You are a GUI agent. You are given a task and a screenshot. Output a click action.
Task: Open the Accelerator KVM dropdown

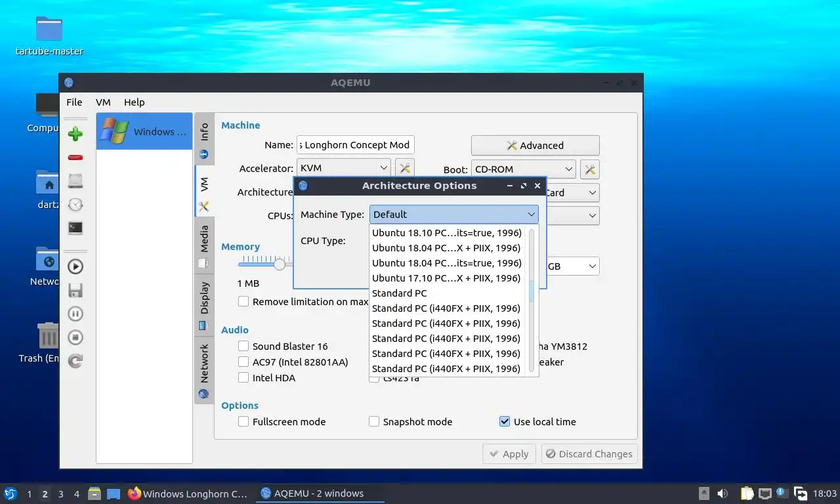click(x=344, y=169)
